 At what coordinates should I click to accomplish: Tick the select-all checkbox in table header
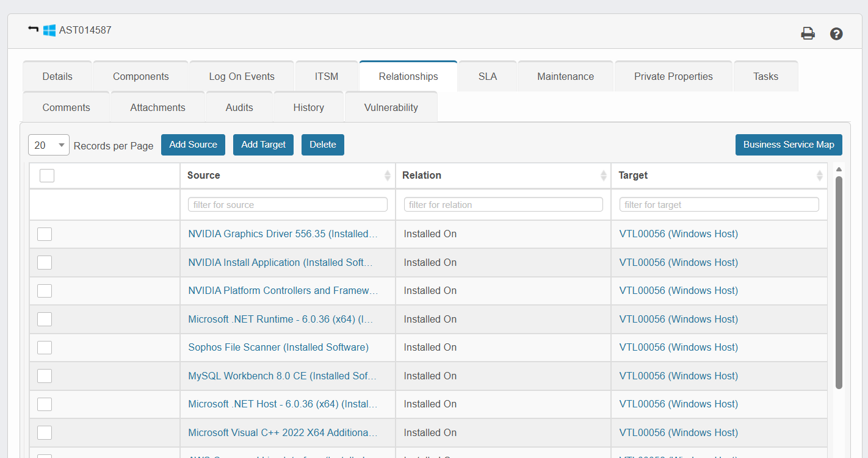[47, 176]
